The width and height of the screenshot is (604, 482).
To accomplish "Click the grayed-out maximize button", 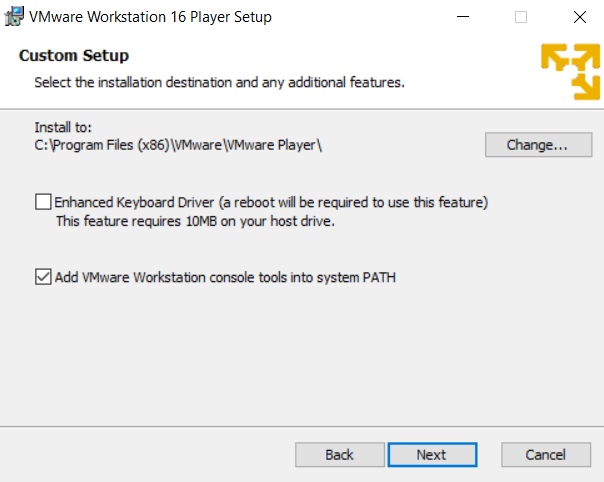I will coord(521,17).
